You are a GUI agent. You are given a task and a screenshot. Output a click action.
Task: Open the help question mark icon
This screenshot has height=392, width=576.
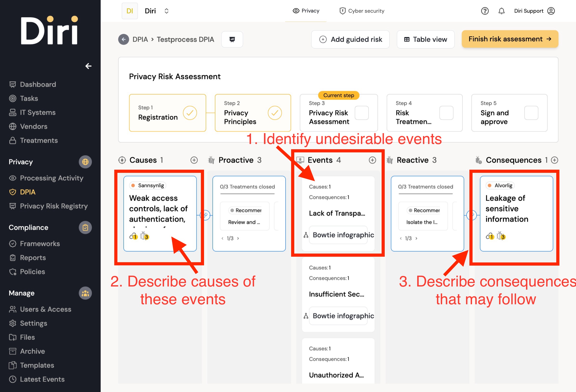point(485,11)
